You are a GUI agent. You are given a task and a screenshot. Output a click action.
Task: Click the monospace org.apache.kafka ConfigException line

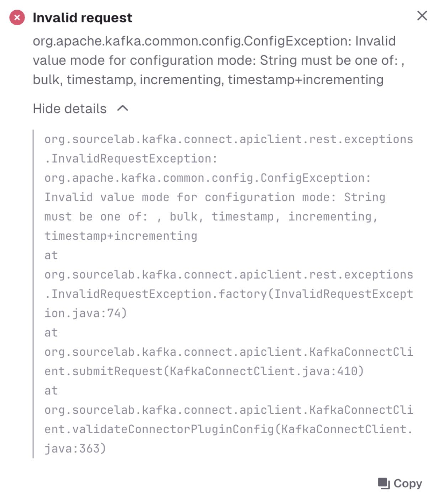(207, 178)
